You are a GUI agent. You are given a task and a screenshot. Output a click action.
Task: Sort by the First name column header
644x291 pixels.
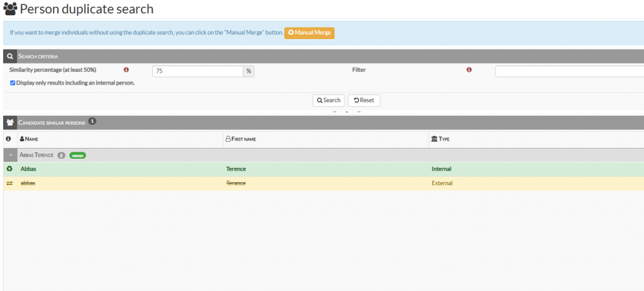(242, 139)
